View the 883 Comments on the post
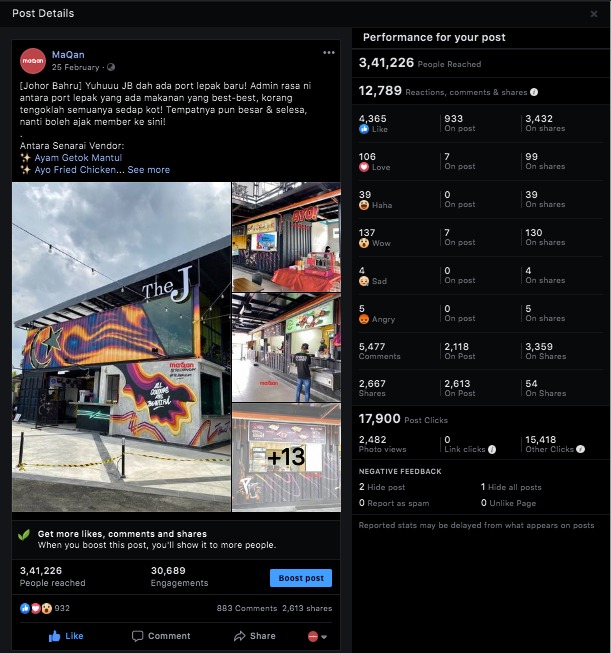 [x=247, y=608]
